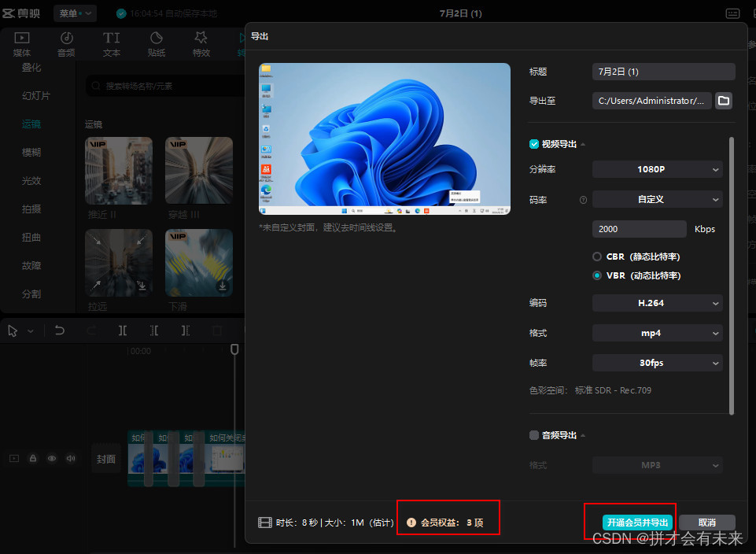Click the 导出至 export path field
Screen dimensions: 756x554
652,101
